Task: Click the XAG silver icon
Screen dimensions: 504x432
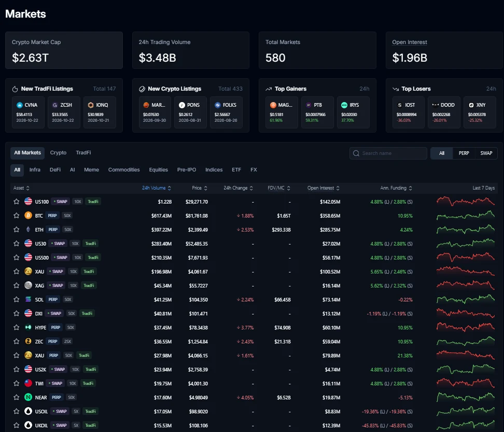Action: coord(29,285)
